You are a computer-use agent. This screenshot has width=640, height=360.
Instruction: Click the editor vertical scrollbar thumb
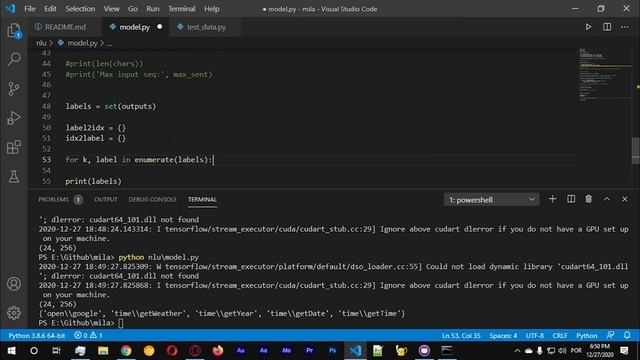636,150
